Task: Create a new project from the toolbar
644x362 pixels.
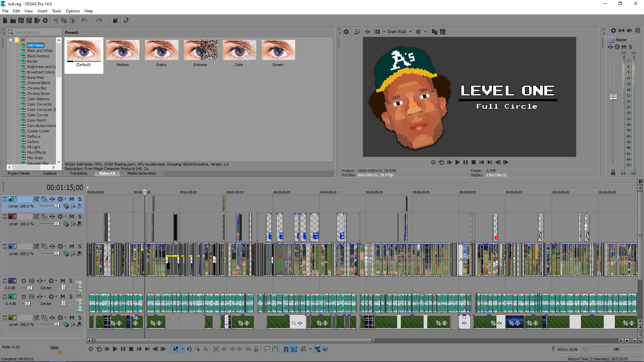Action: (5, 20)
